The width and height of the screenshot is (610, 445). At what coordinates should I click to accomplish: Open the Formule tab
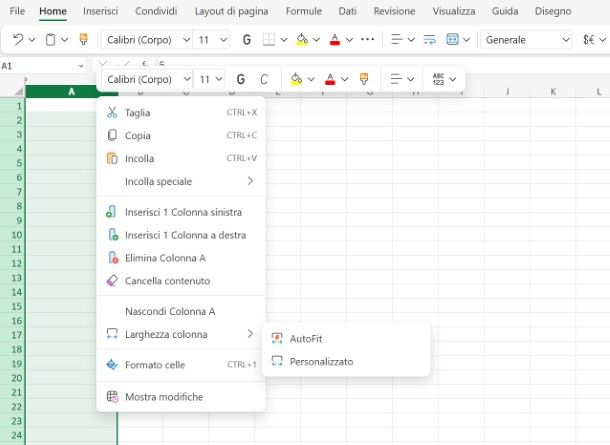[303, 11]
